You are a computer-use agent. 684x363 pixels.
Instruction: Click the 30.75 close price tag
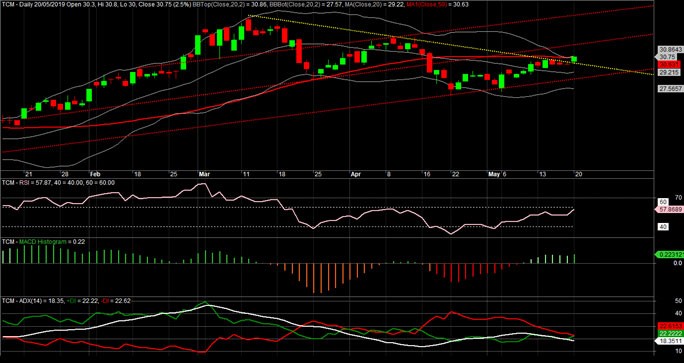pos(667,57)
